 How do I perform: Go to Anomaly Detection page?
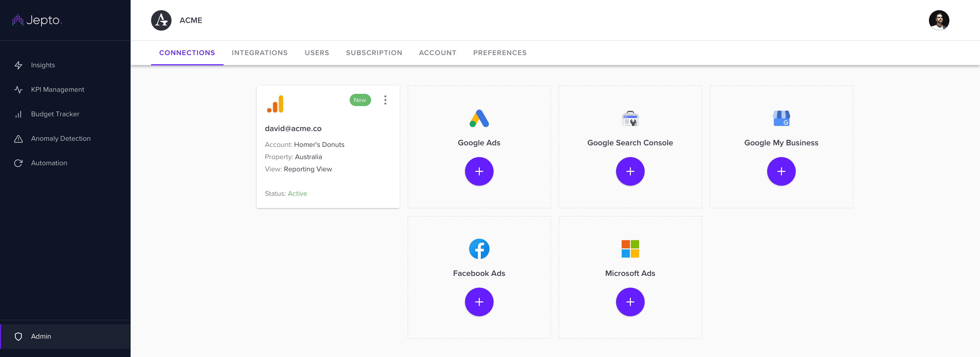click(x=65, y=139)
